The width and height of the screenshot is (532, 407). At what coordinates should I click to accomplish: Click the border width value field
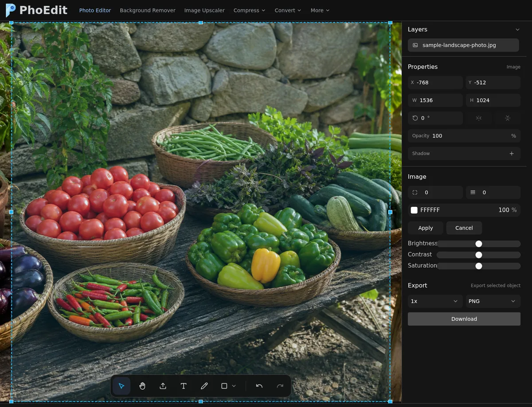coord(493,193)
